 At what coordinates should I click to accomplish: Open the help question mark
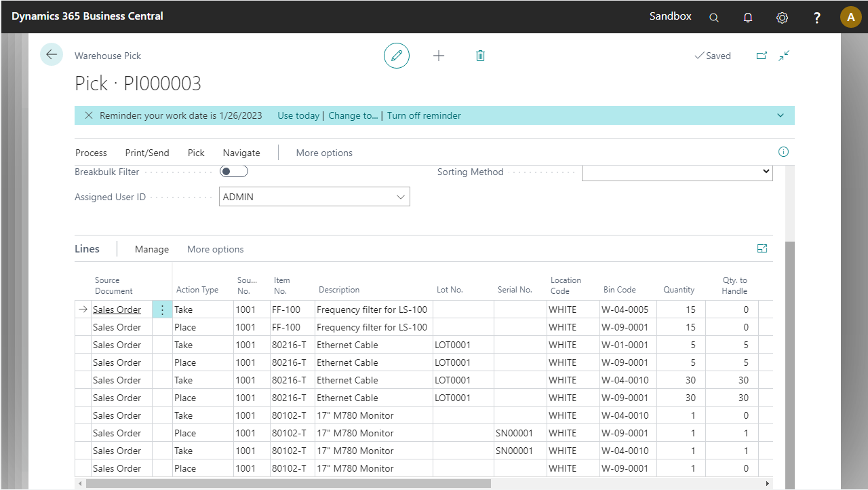817,17
